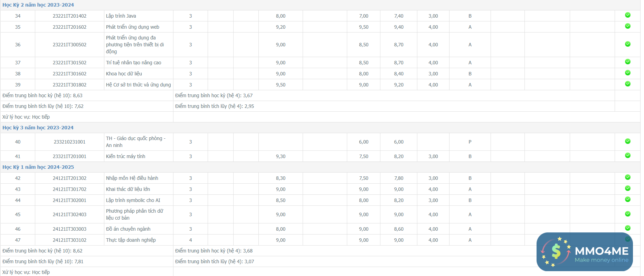644x276 pixels.
Task: Collapse the Học Kỳ 2 năm học 2023-2024 section
Action: [38, 5]
